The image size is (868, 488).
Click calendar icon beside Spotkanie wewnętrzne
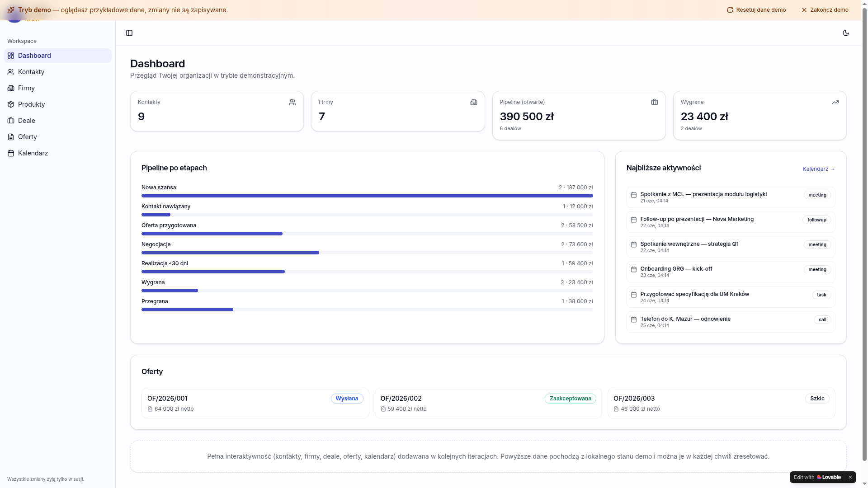634,244
